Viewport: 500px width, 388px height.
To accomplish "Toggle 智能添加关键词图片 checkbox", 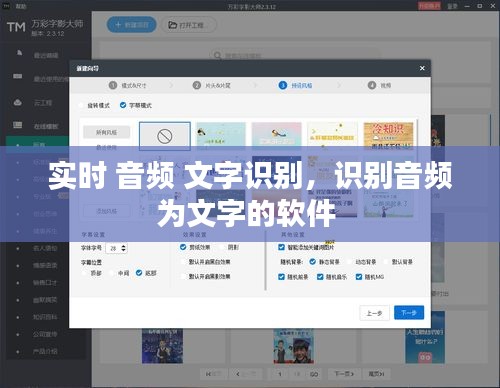I will pos(281,247).
